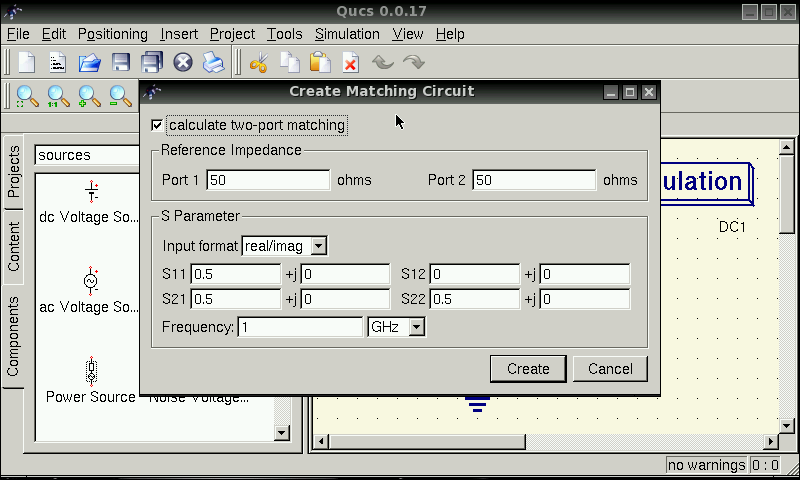Click the Port 2 impedance field
Screen dimensions: 800x480
click(534, 180)
